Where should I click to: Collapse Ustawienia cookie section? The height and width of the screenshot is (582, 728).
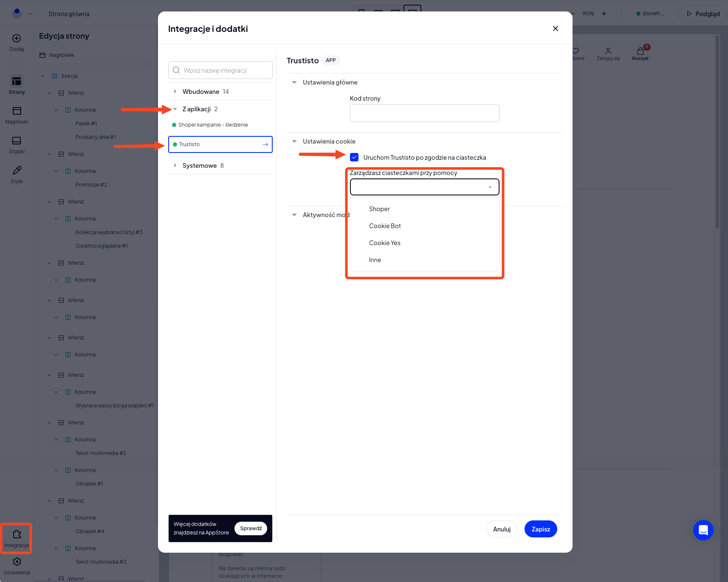tap(294, 141)
